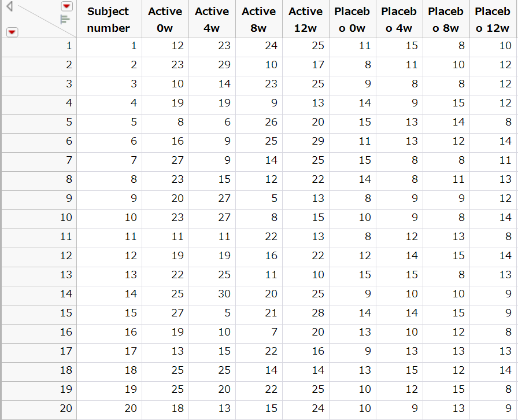This screenshot has width=518, height=420.
Task: Select the Placebo 8w column header
Action: click(x=445, y=19)
